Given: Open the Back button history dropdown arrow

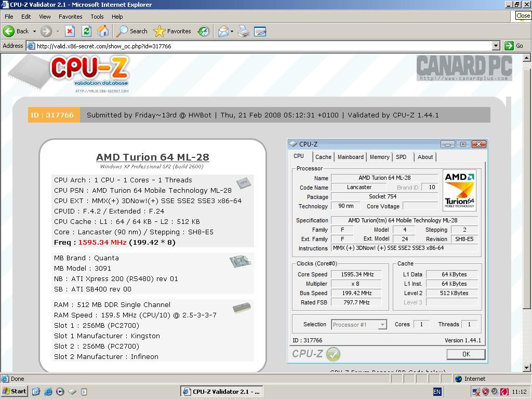Looking at the screenshot, I should 34,31.
